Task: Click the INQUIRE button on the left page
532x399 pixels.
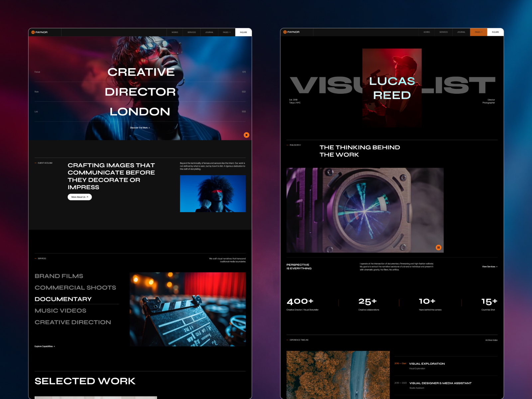Action: point(243,32)
